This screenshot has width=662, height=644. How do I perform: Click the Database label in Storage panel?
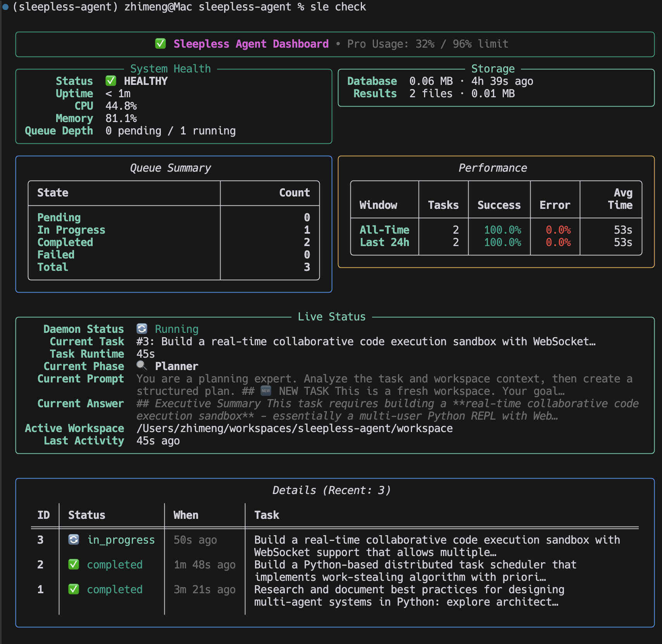tap(372, 81)
